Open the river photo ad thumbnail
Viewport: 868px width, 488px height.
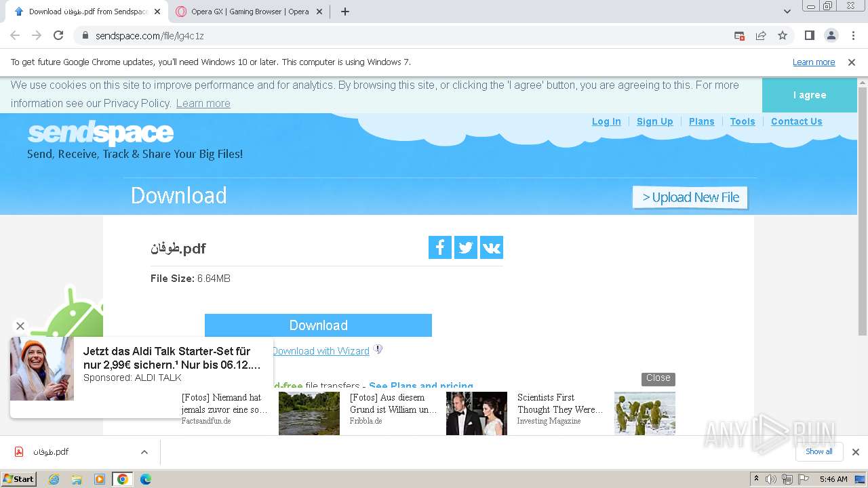point(309,413)
